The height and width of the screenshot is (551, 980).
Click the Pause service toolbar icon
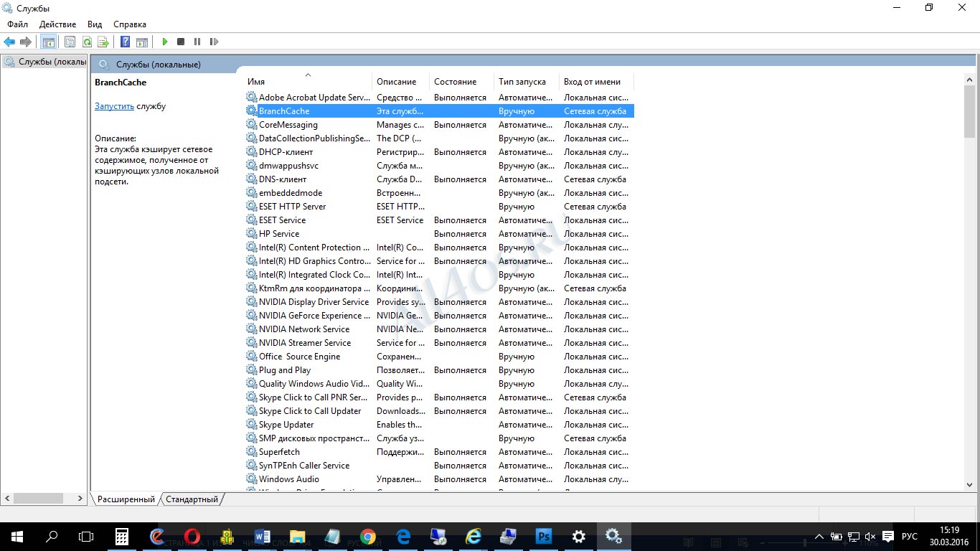click(197, 42)
